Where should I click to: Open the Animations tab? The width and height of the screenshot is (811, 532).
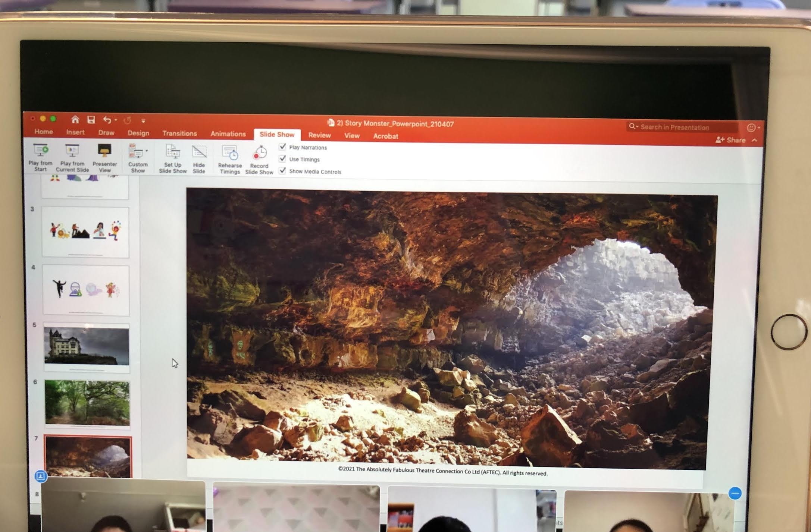pos(228,133)
